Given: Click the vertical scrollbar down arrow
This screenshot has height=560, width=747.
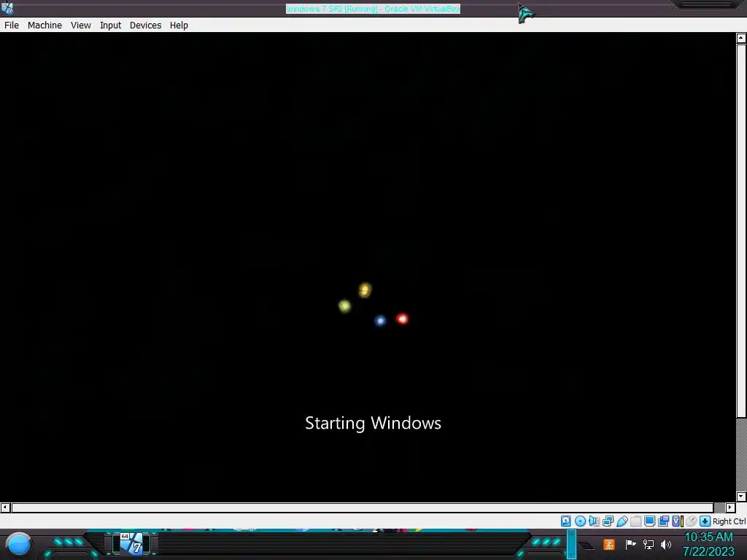Looking at the screenshot, I should (x=741, y=496).
